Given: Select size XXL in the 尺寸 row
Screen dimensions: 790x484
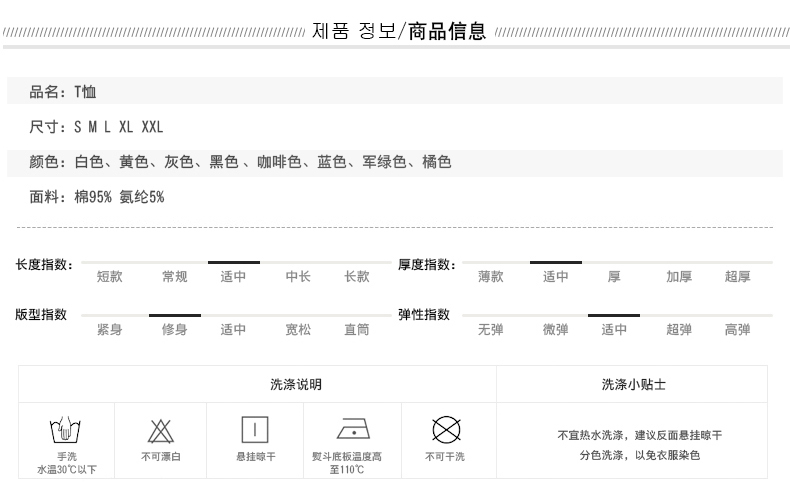Looking at the screenshot, I should [x=152, y=127].
